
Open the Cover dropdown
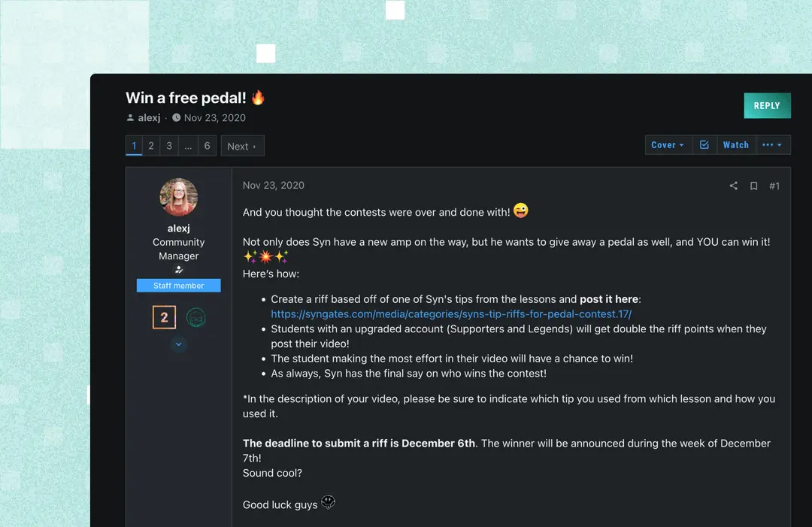point(667,145)
